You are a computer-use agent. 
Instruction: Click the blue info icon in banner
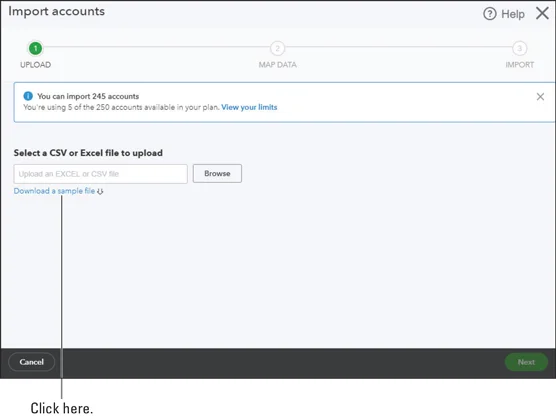pyautogui.click(x=28, y=96)
